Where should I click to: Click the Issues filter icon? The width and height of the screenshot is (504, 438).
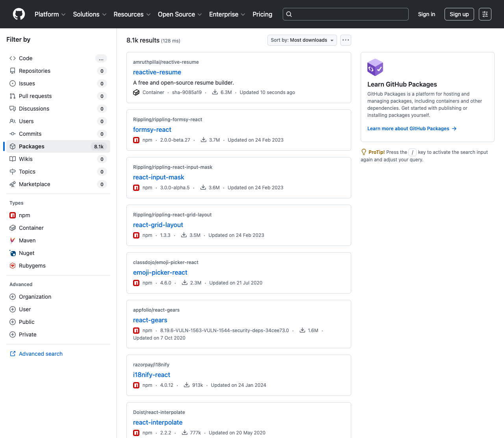coord(13,83)
